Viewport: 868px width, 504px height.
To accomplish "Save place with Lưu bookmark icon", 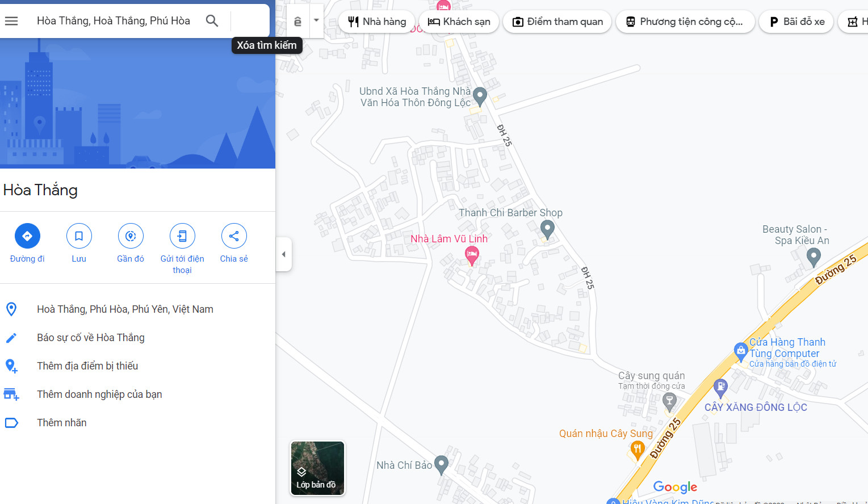I will pyautogui.click(x=79, y=236).
